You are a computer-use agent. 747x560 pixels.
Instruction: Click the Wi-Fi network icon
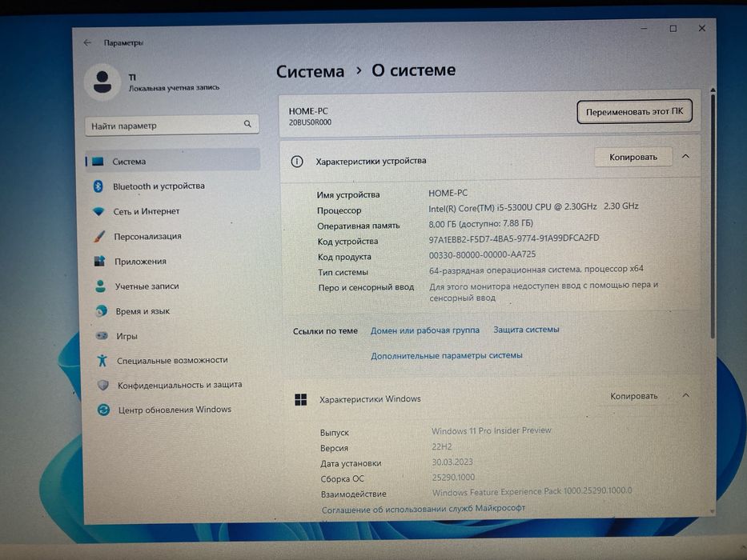coord(98,211)
